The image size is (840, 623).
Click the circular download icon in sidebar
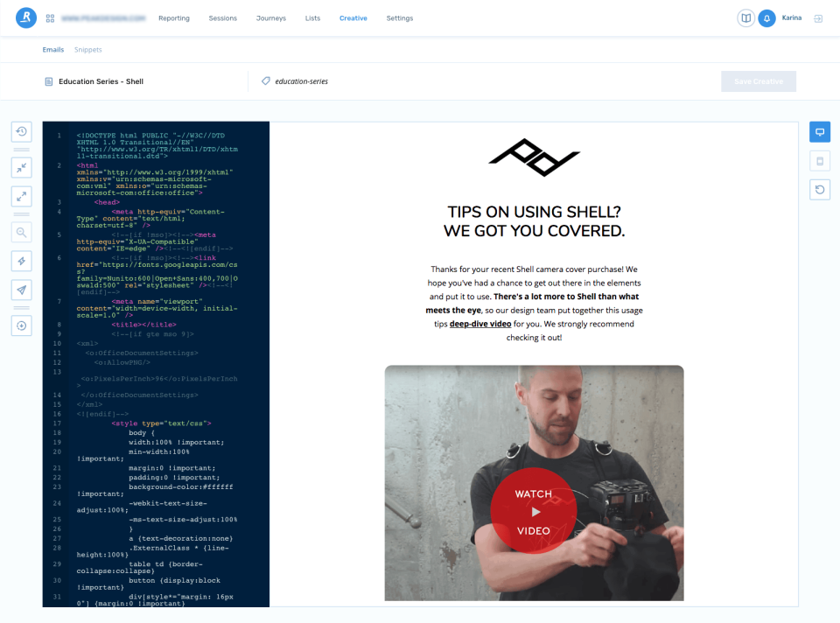coord(21,325)
